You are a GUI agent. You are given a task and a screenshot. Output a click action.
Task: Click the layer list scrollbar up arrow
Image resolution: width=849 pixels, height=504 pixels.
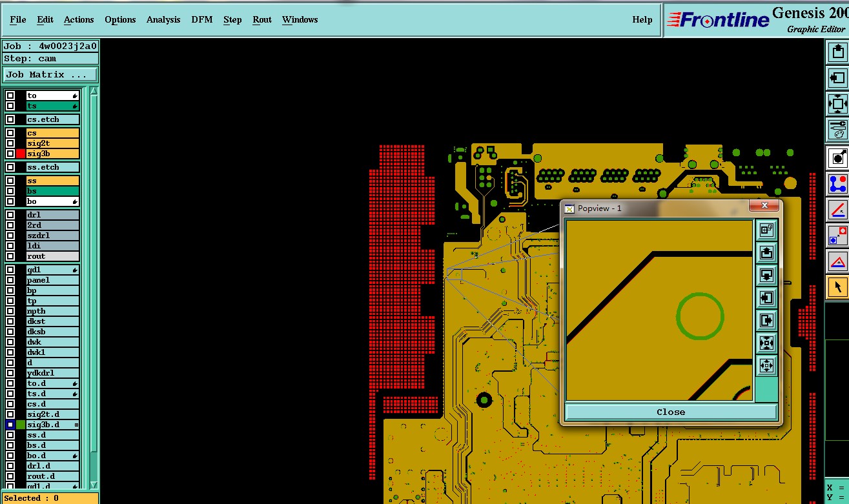[x=94, y=91]
